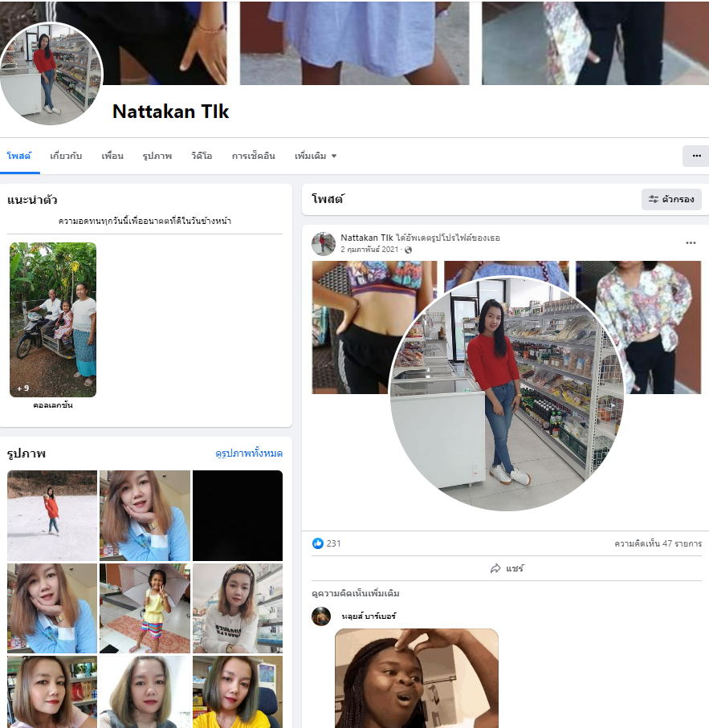
Task: Click the like reaction icon showing 231
Action: (318, 543)
